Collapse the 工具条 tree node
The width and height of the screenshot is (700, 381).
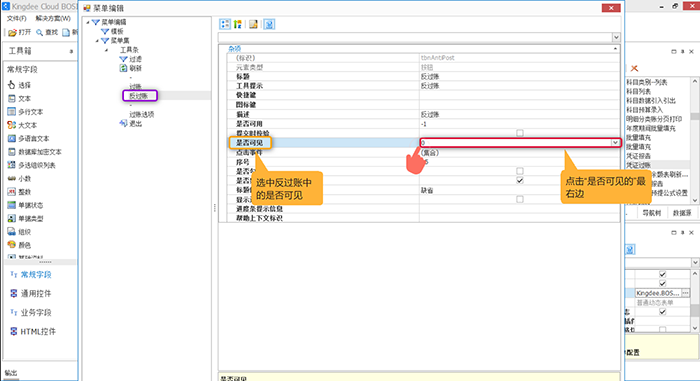tap(106, 50)
